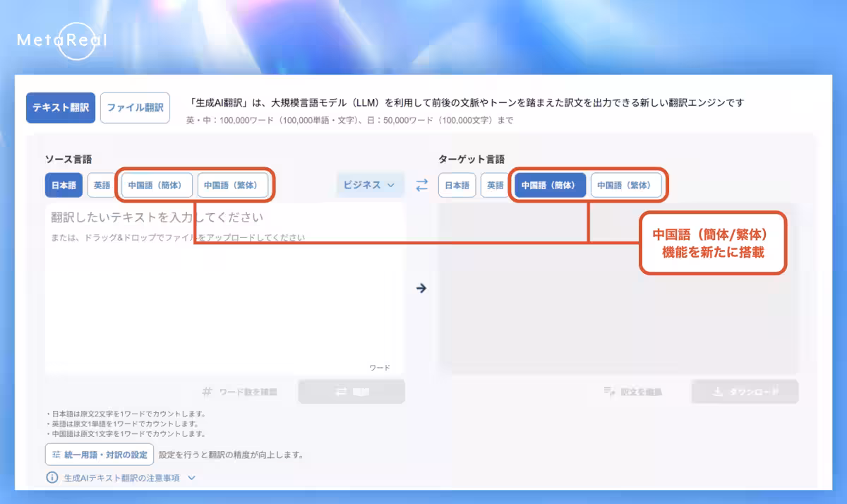Switch to the ファイル翻訳 tab

[135, 108]
